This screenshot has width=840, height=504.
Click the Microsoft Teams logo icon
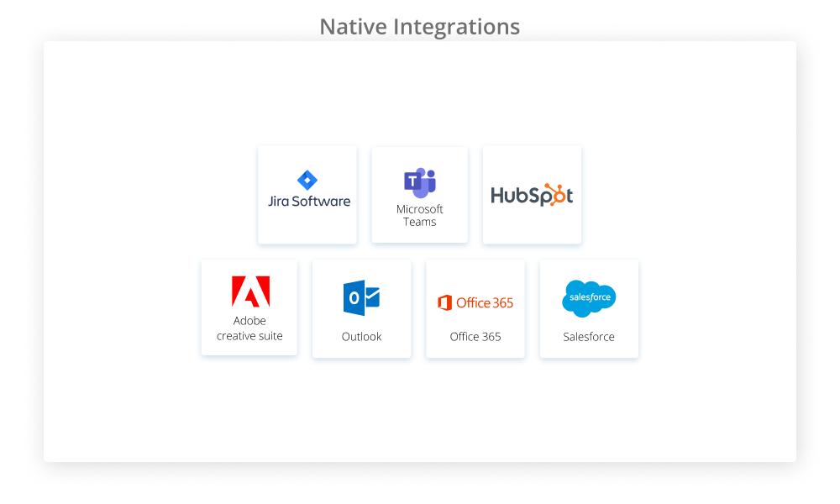(420, 182)
